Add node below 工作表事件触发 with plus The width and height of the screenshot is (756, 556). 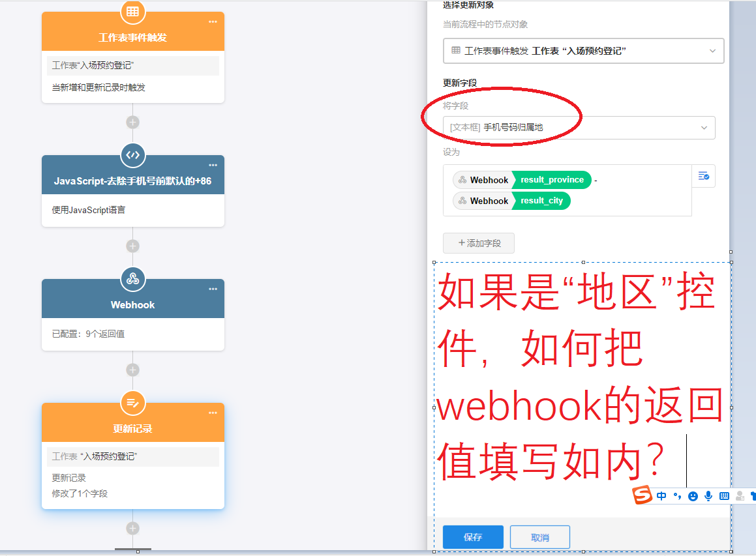(x=132, y=123)
